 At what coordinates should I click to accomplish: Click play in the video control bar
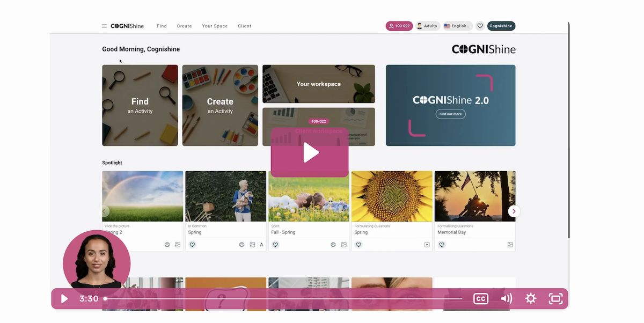(64, 299)
